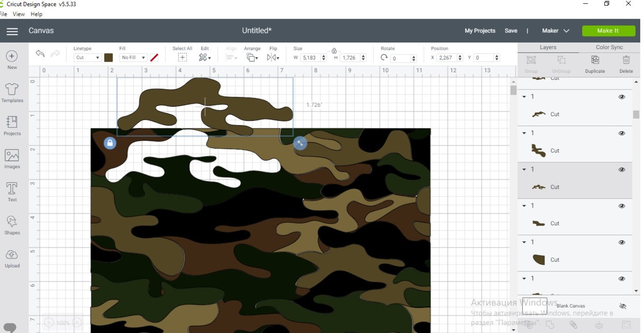The width and height of the screenshot is (644, 333).
Task: Click the Contour tool icon
Action: click(626, 324)
